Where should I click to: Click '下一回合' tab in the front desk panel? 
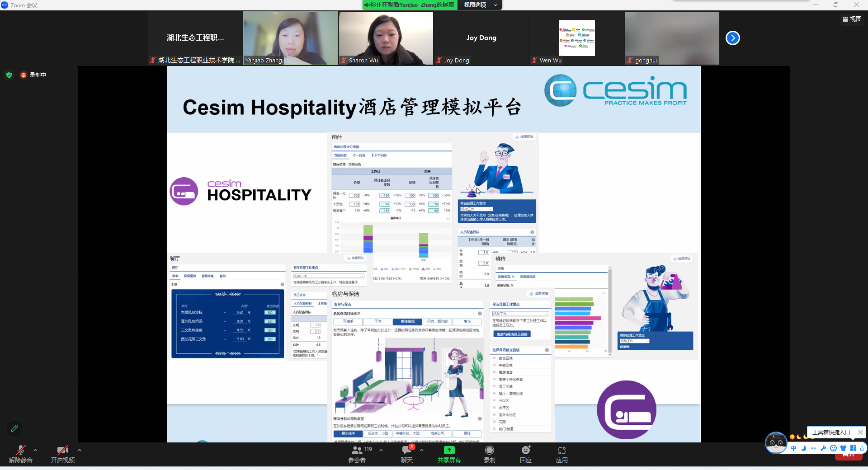tap(359, 155)
